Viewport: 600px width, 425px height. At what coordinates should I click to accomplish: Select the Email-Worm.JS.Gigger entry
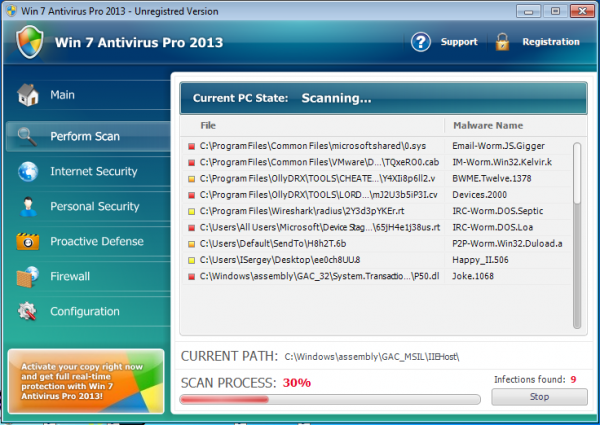[498, 146]
